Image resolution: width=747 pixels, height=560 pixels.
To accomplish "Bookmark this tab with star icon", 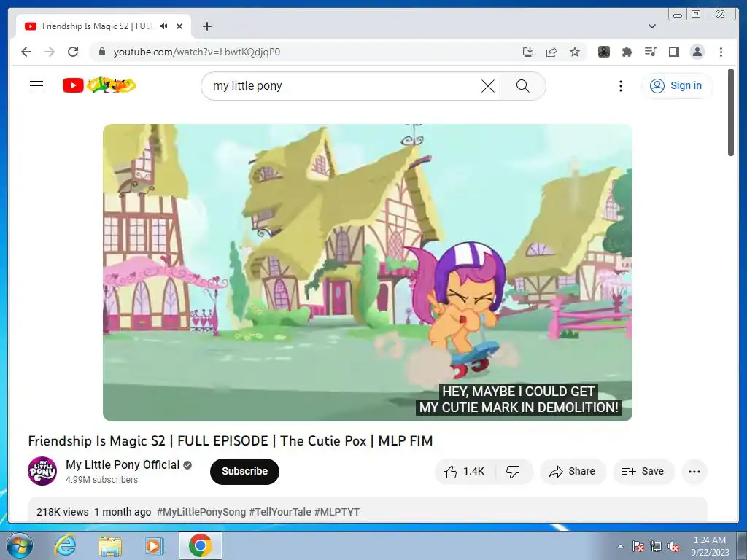I will tap(575, 52).
